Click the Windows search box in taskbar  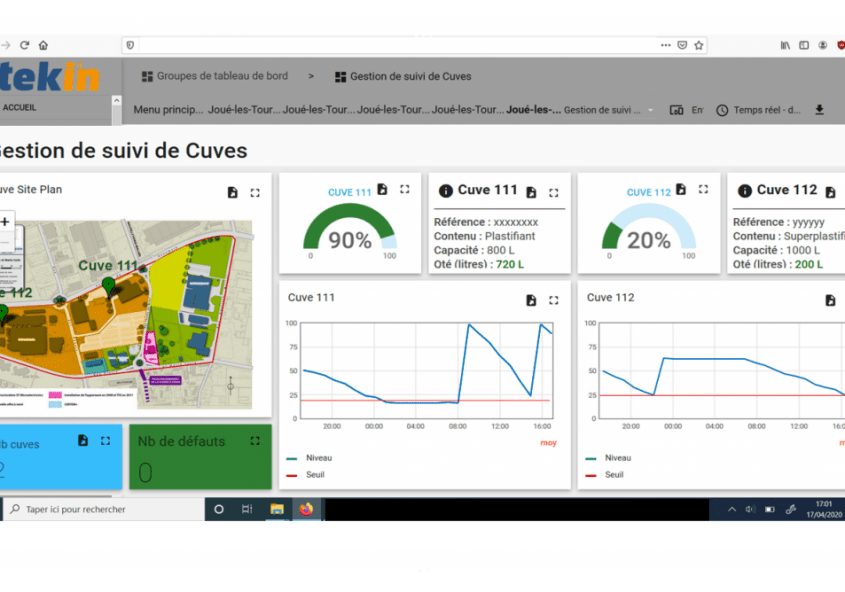tap(100, 509)
